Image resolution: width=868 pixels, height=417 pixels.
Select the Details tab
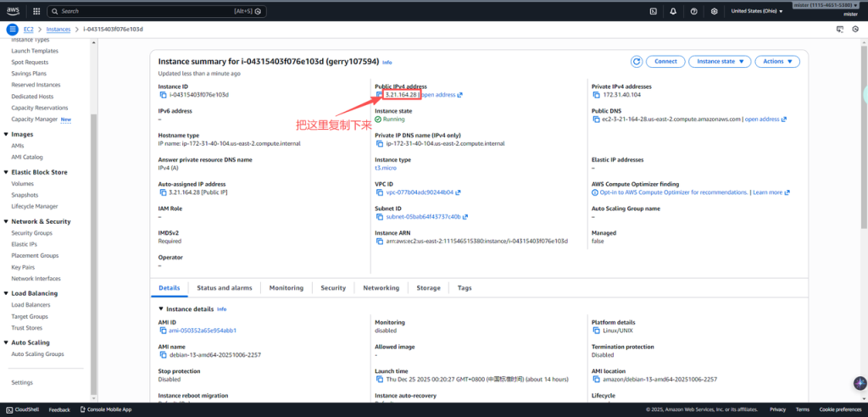pos(170,288)
